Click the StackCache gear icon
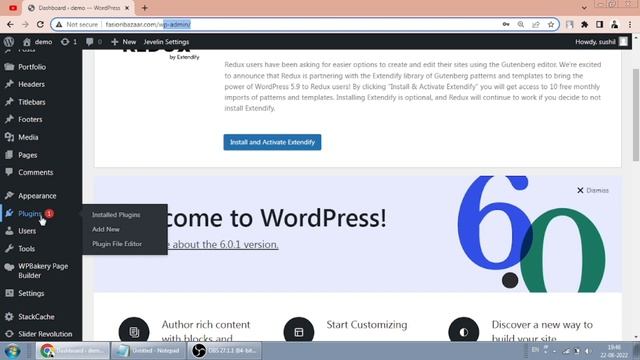 (9, 316)
